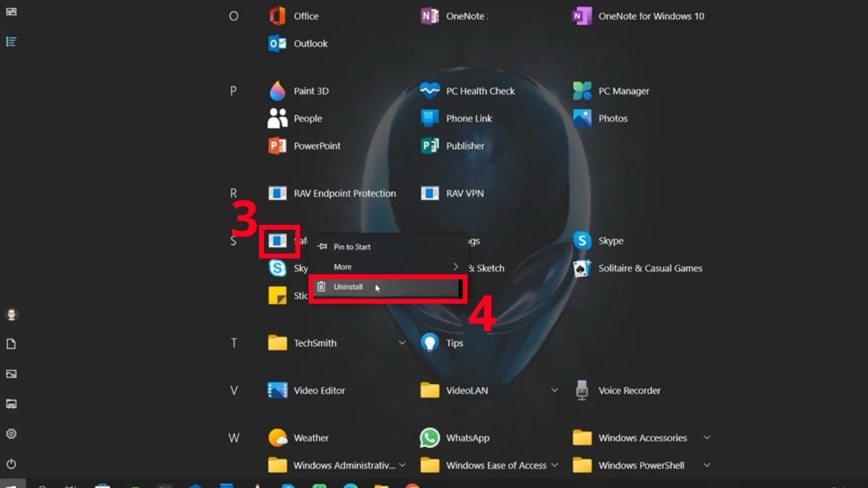Screen dimensions: 868x488
Task: Launch Video Editor
Action: click(x=306, y=390)
